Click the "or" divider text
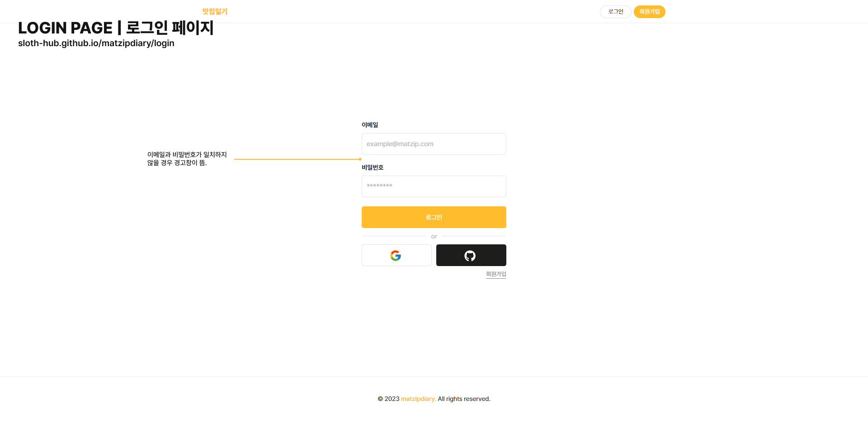Viewport: 868px width, 424px height. (x=434, y=237)
